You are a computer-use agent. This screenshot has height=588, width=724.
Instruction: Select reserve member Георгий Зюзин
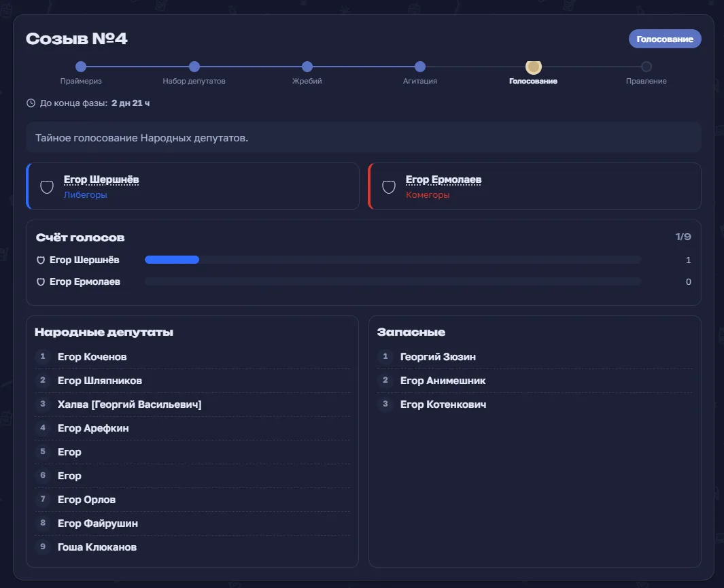(x=535, y=357)
